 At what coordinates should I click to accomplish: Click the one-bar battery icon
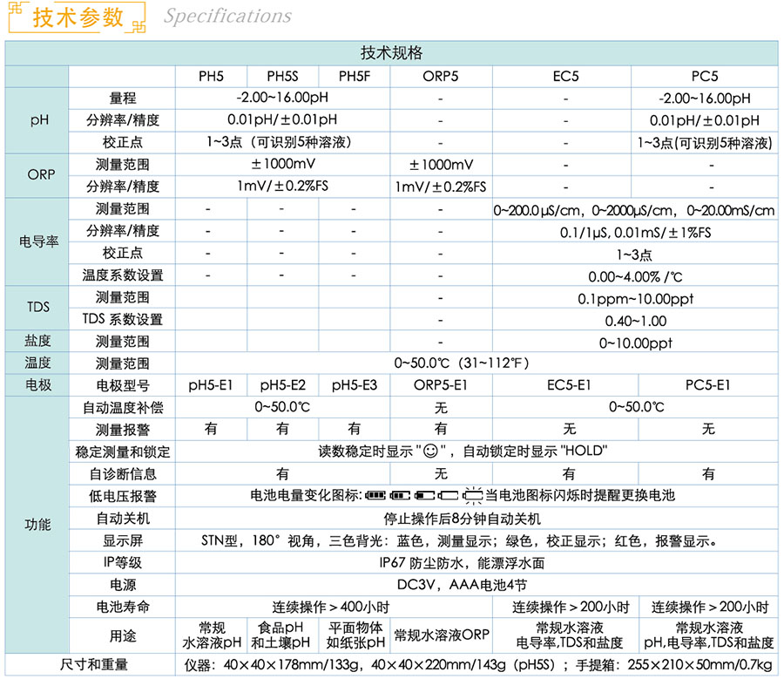(424, 496)
